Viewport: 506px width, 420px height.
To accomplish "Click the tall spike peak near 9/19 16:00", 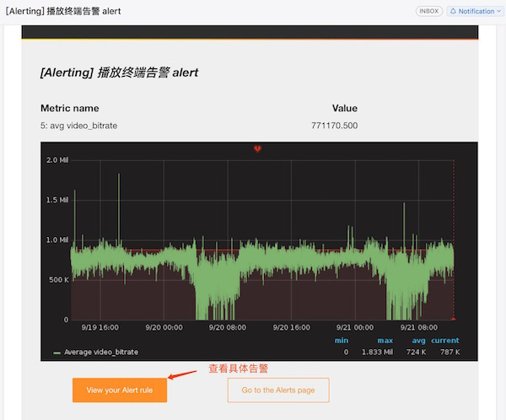I will pos(119,175).
